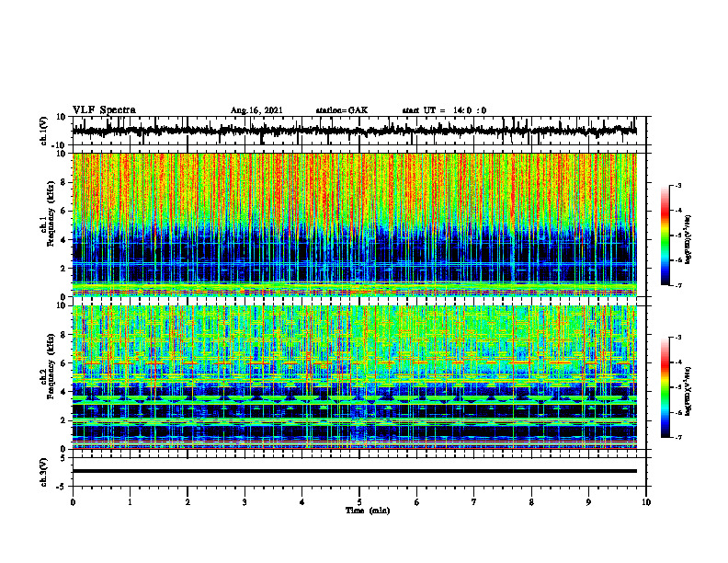
Task: Click the "-6" label on ch.2 color scale
Action: coord(678,412)
